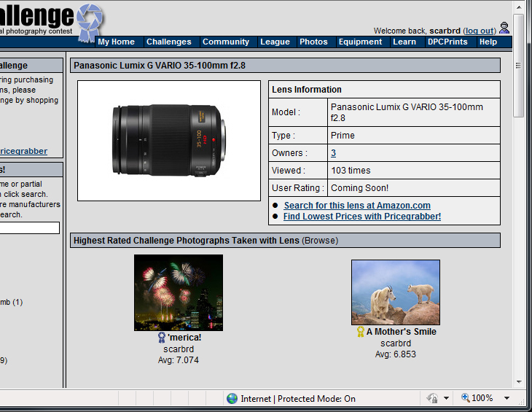Screen dimensions: 532x412
Task: Click the zoom magnifier icon in status bar
Action: 465,397
